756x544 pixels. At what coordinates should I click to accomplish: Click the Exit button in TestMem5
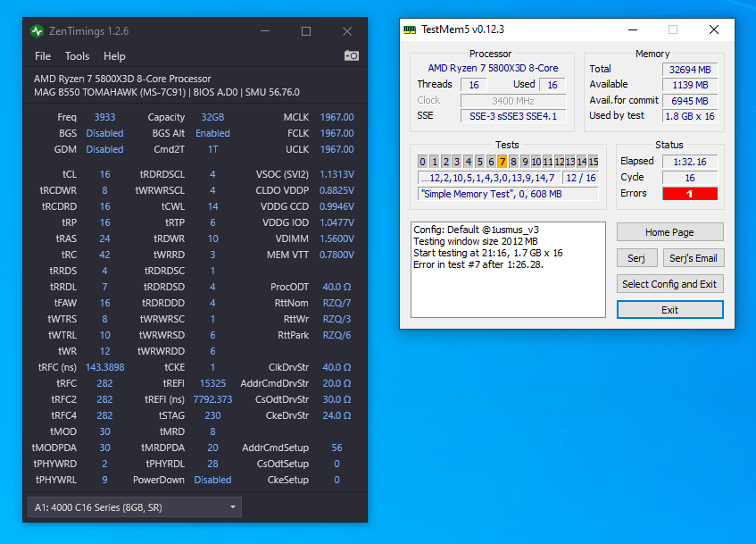pos(669,309)
